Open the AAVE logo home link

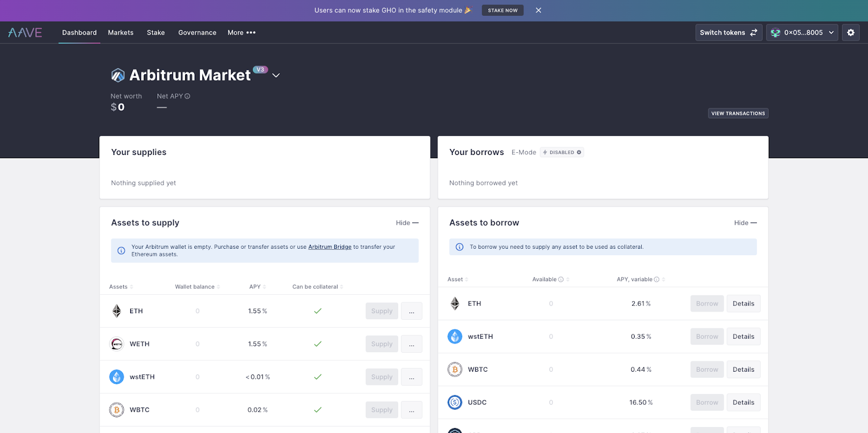[x=25, y=33]
